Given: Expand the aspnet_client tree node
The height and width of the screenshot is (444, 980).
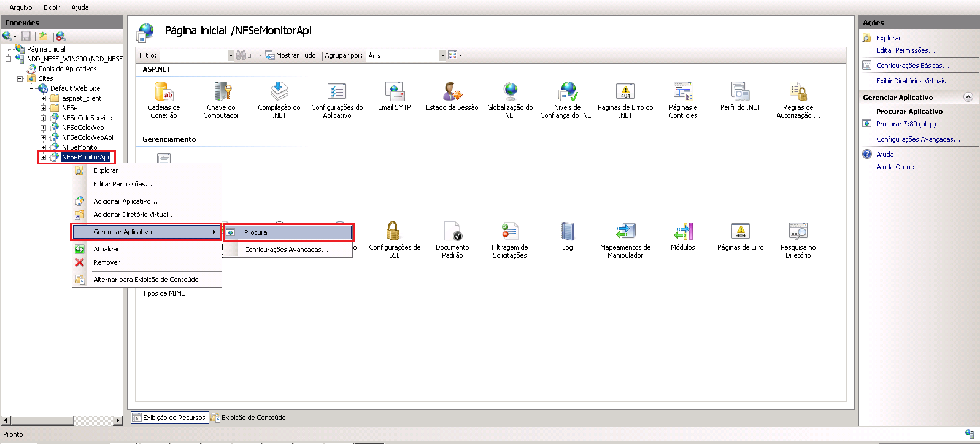Looking at the screenshot, I should coord(43,98).
